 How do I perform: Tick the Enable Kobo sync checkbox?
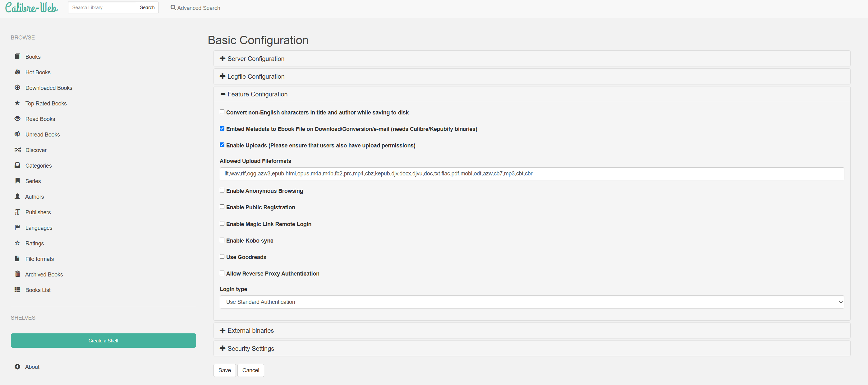click(222, 240)
